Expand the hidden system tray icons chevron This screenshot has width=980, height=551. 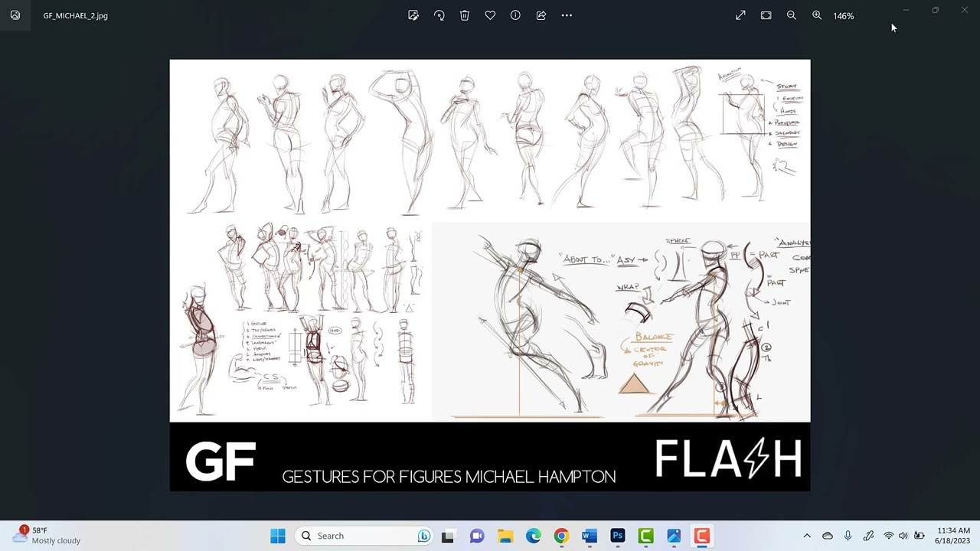coord(807,536)
